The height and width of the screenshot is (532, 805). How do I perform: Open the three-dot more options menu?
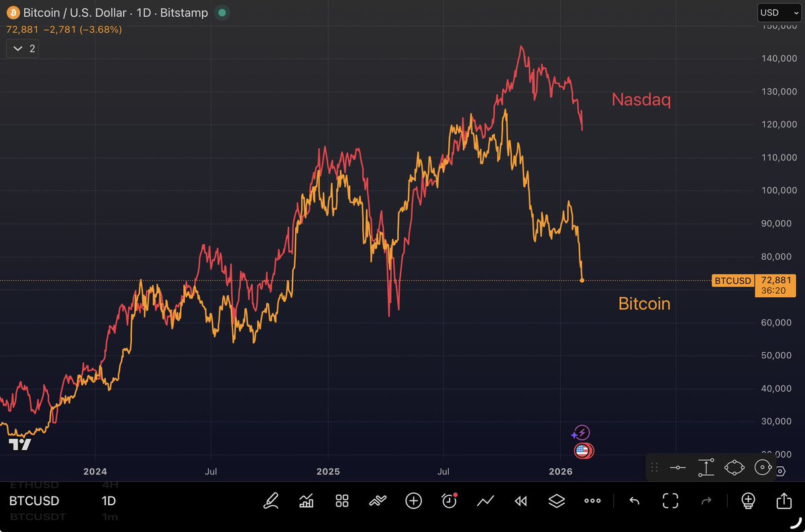tap(592, 500)
